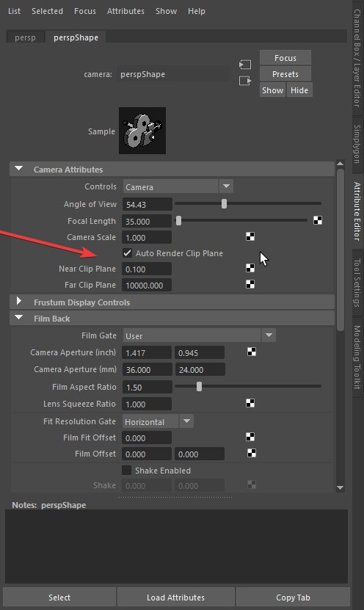Click the Camera Aperture mm field 24.000

200,369
